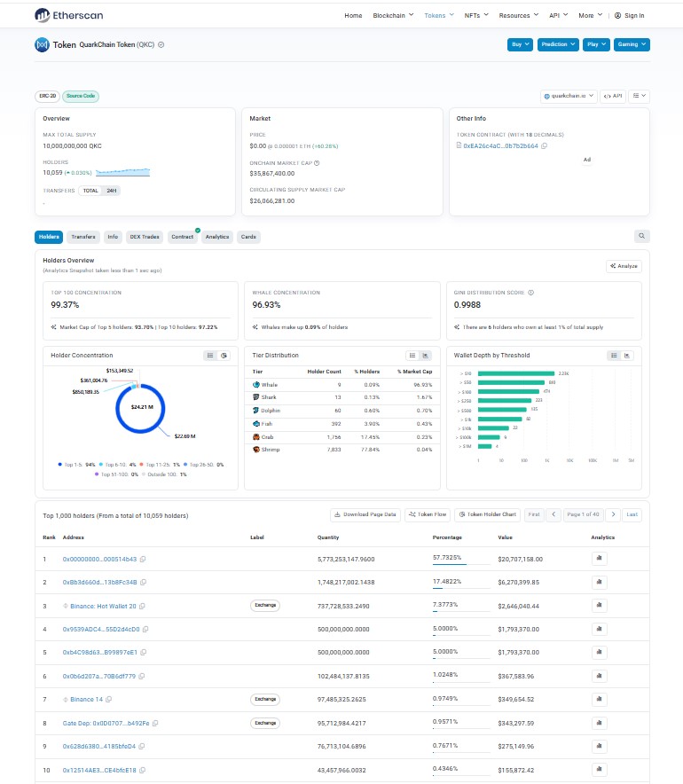Open the Token Flow button

428,514
